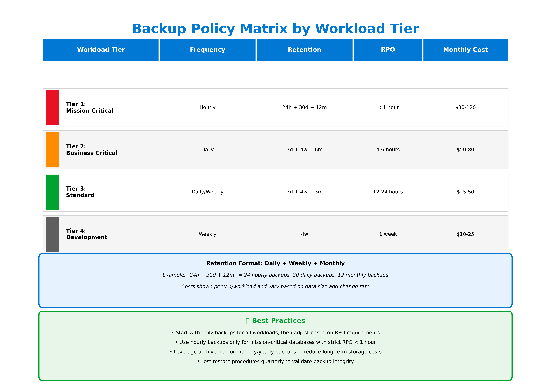This screenshot has width=551, height=392.
Task: Click the gray Tier 4 color bar
Action: point(52,234)
